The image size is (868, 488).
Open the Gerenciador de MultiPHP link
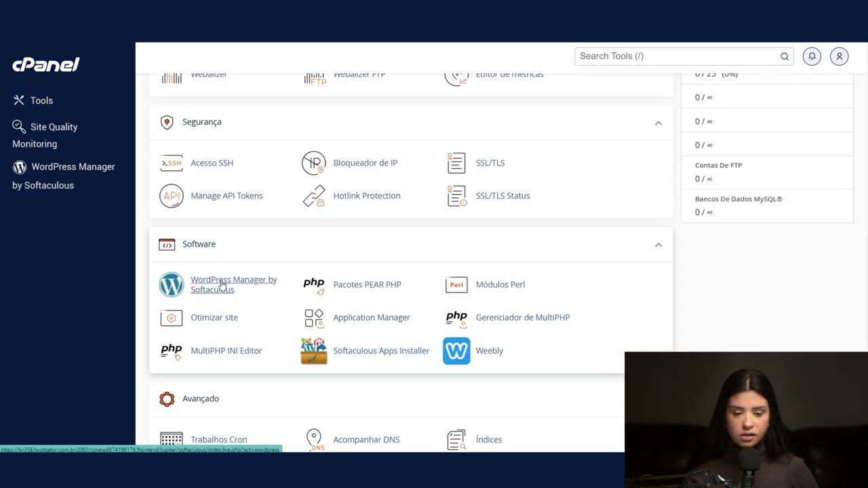[x=523, y=317]
